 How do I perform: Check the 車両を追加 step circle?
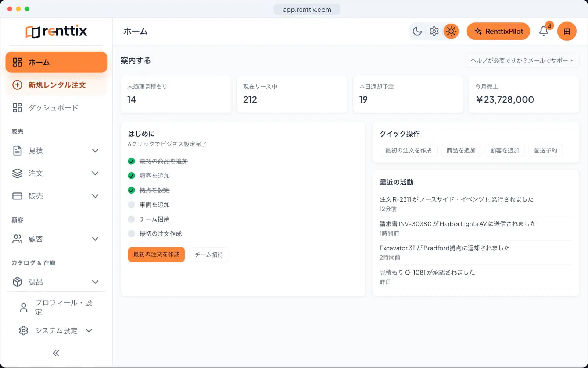pyautogui.click(x=131, y=205)
